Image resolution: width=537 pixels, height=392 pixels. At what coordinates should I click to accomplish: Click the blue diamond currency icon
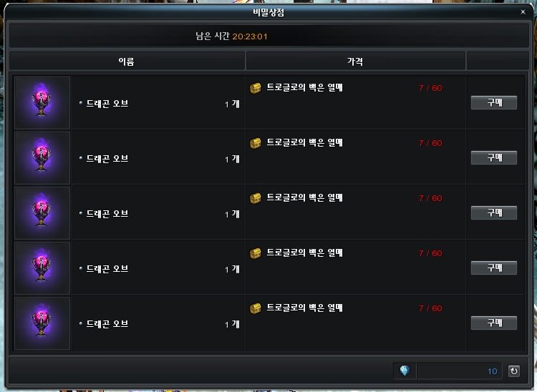pos(405,371)
